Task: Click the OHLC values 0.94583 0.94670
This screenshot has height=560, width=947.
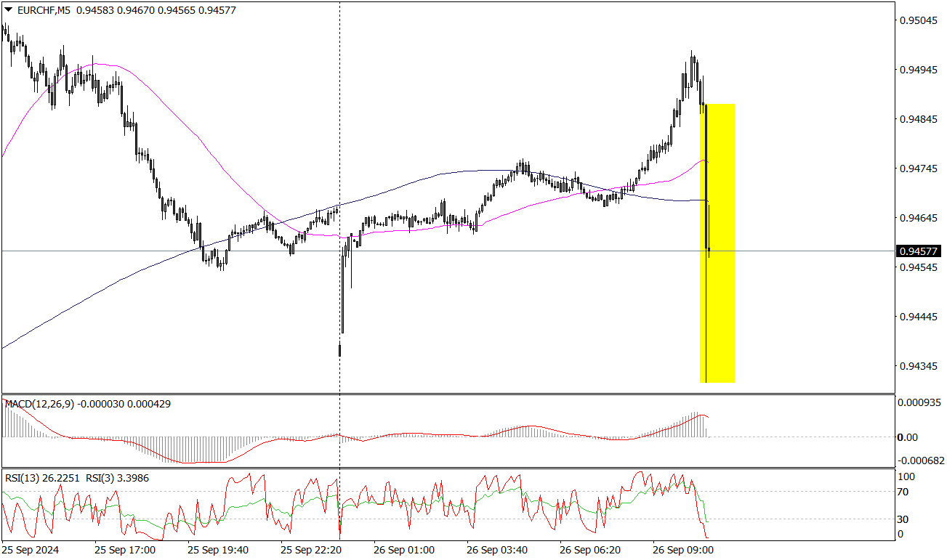Action: click(116, 11)
